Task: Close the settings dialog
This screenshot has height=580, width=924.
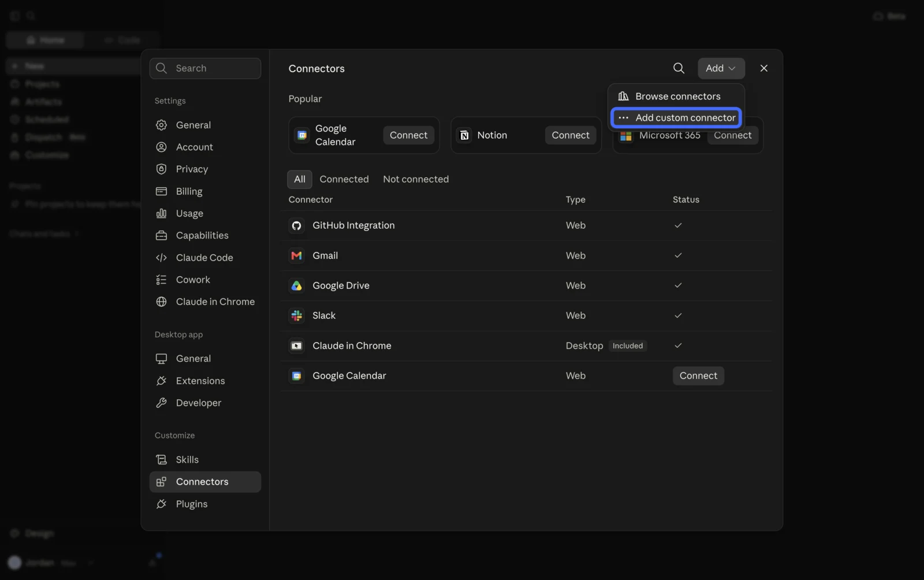Action: (x=763, y=68)
